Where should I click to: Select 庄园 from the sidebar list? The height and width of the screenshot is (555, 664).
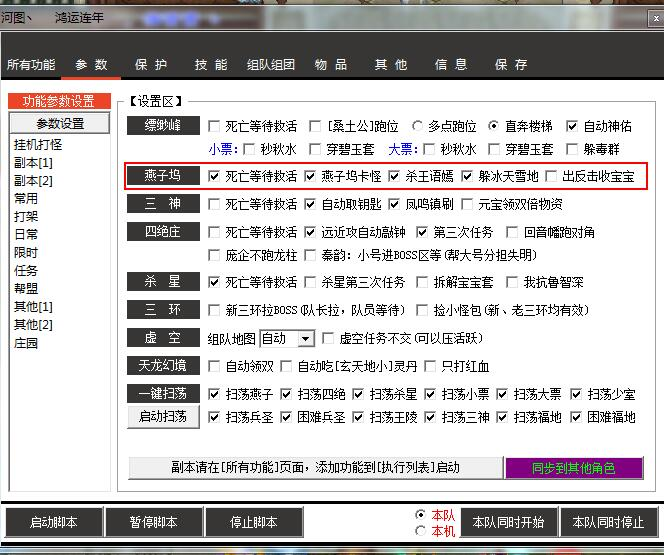(x=26, y=343)
